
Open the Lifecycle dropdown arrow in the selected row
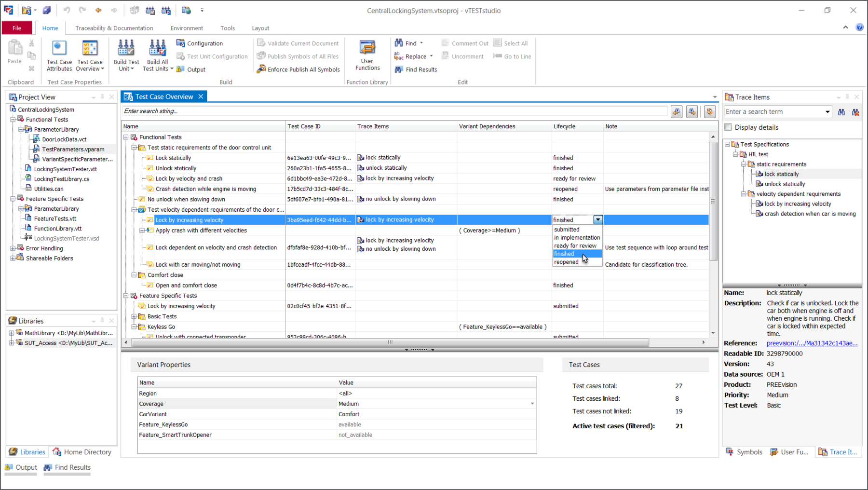click(x=598, y=220)
